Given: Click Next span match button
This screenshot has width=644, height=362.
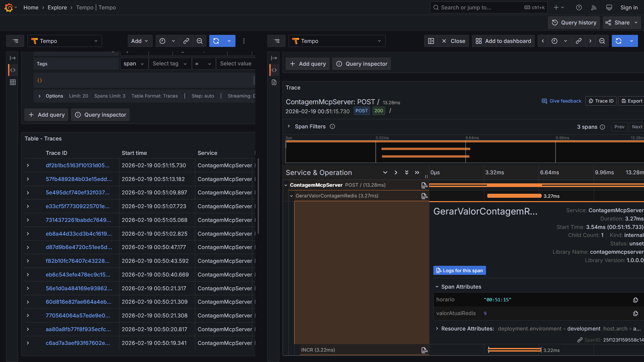Looking at the screenshot, I should click(637, 127).
